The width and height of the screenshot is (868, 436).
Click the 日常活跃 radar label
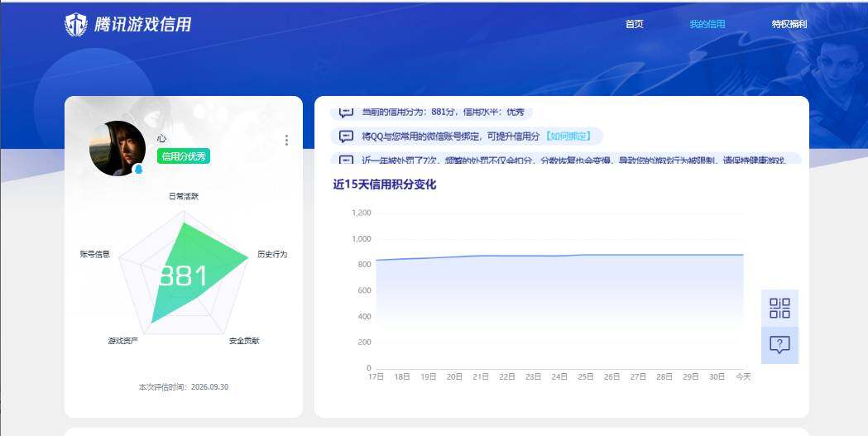click(184, 196)
